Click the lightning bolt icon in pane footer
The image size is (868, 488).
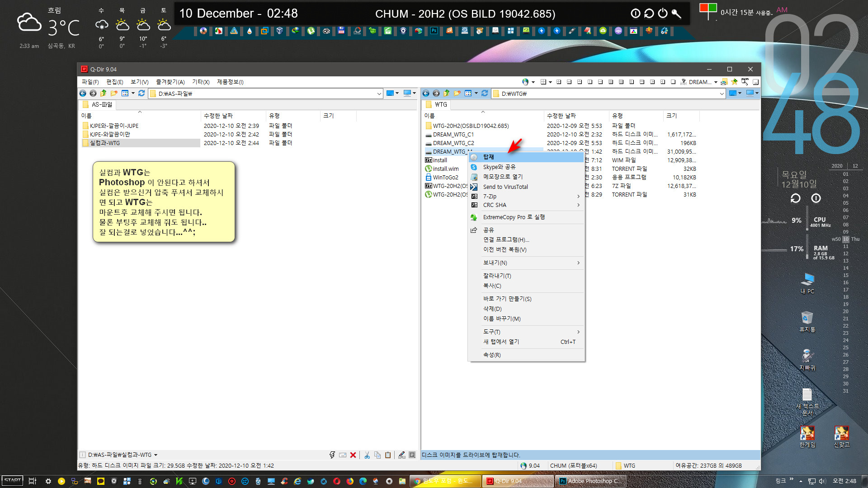[332, 455]
